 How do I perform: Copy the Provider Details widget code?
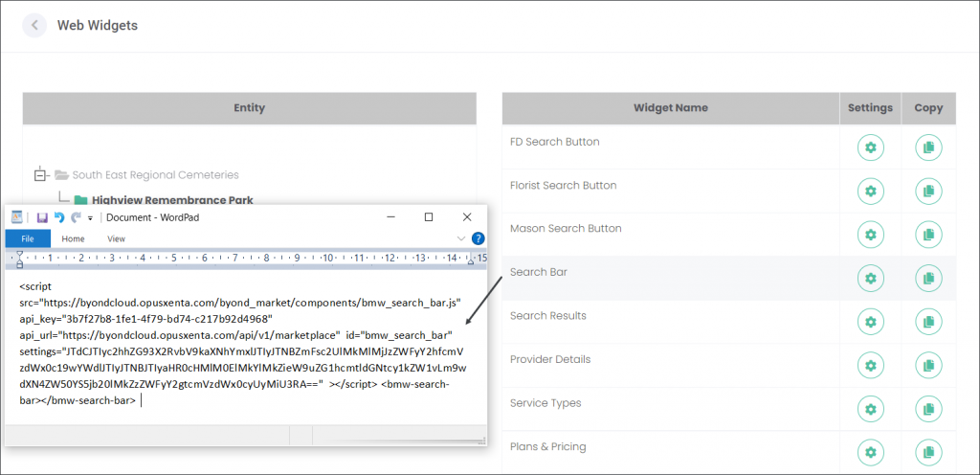(x=928, y=366)
